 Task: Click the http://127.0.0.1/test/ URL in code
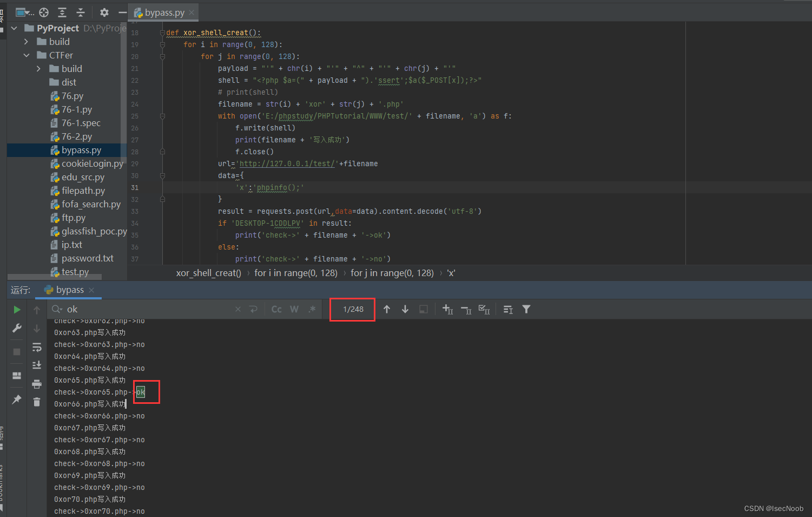(x=287, y=163)
